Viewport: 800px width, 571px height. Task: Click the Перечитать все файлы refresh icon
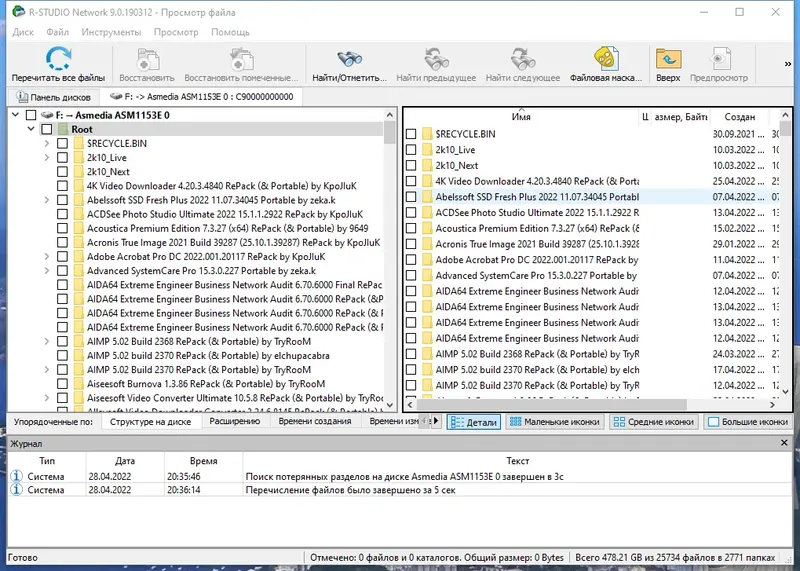coord(59,58)
